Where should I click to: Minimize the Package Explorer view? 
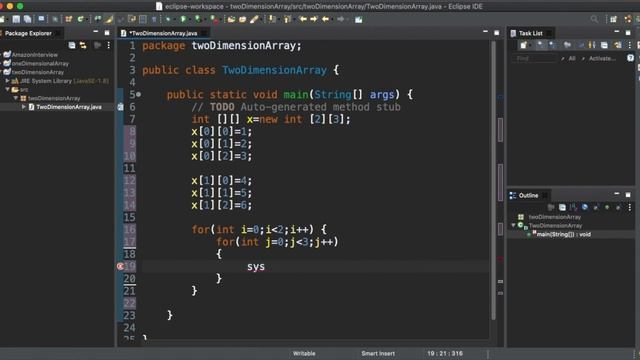pyautogui.click(x=96, y=32)
